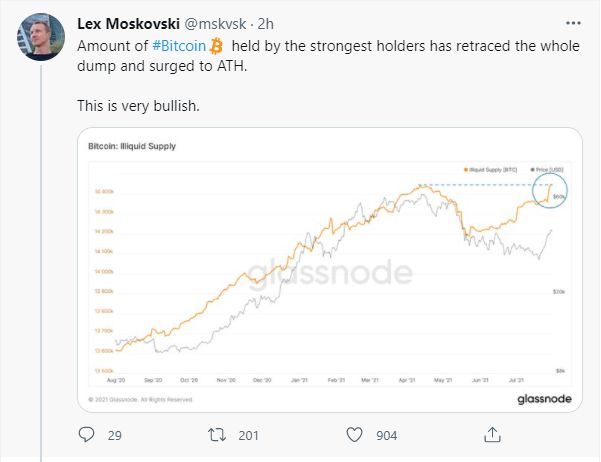This screenshot has height=462, width=601.
Task: Open the @mskvsk handle link
Action: (215, 24)
